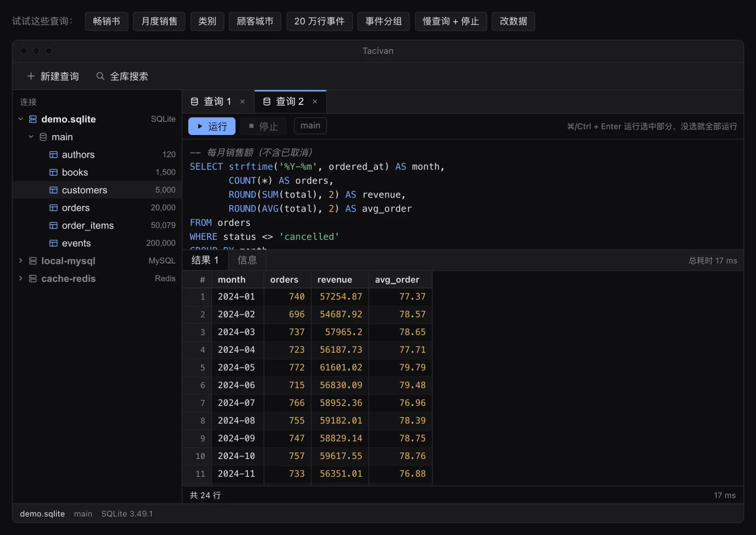756x535 pixels.
Task: Load the 畅销书 sample query
Action: [x=107, y=21]
